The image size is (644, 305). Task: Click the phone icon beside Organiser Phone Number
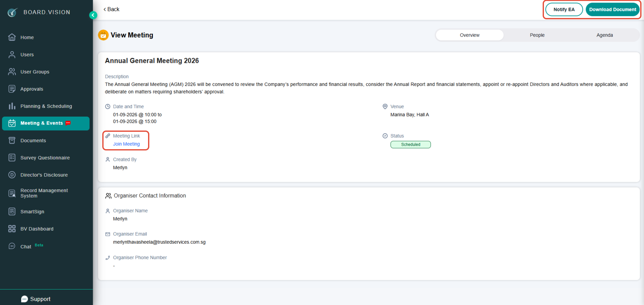108,258
